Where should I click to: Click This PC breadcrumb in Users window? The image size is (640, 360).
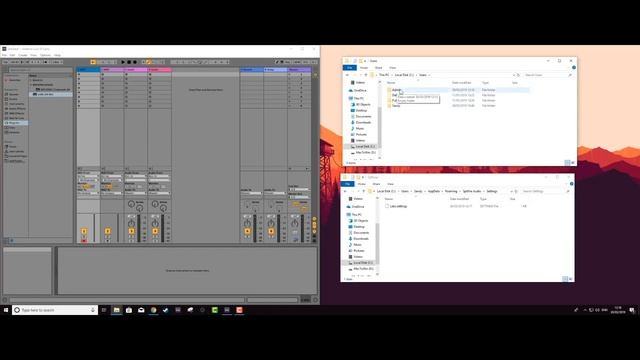[x=384, y=75]
